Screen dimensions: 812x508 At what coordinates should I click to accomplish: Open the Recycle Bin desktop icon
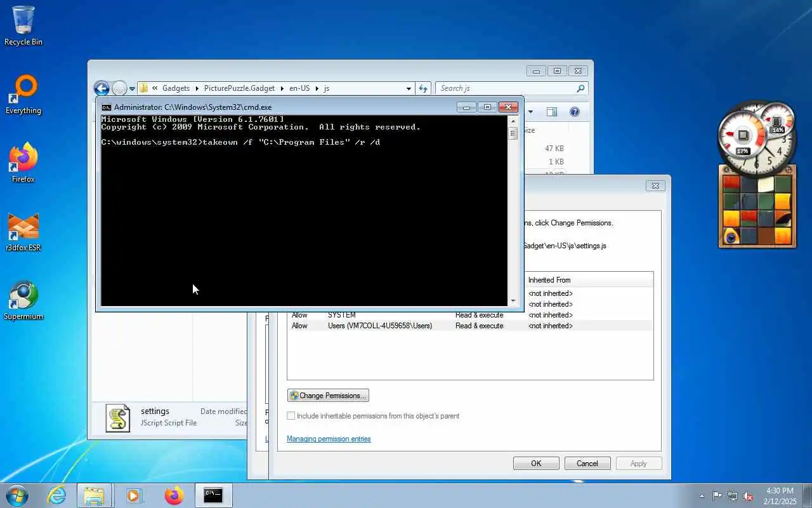pyautogui.click(x=23, y=25)
